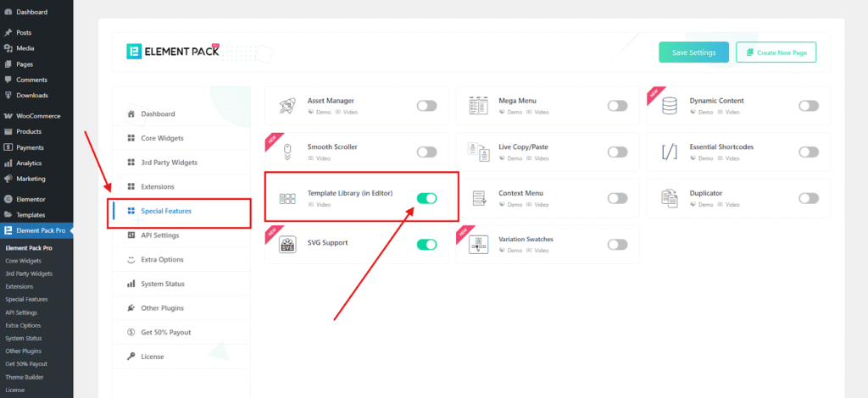
Task: Click the Media icon in admin sidebar
Action: click(x=8, y=48)
